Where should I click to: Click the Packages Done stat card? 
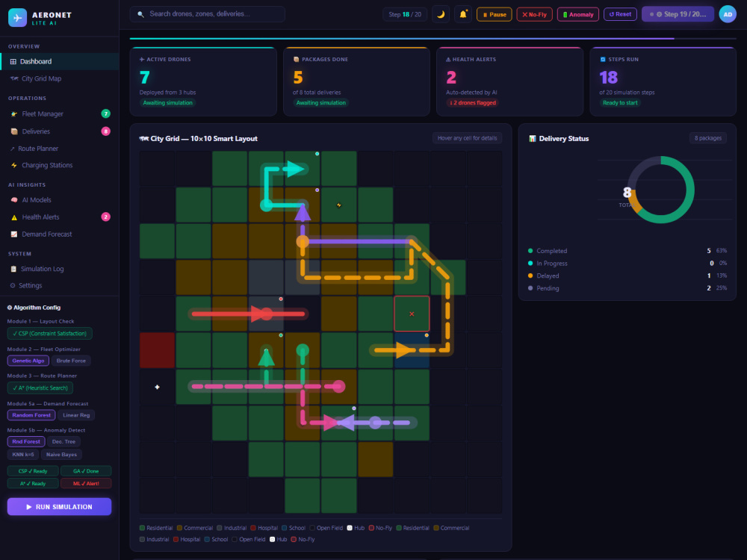pyautogui.click(x=357, y=81)
